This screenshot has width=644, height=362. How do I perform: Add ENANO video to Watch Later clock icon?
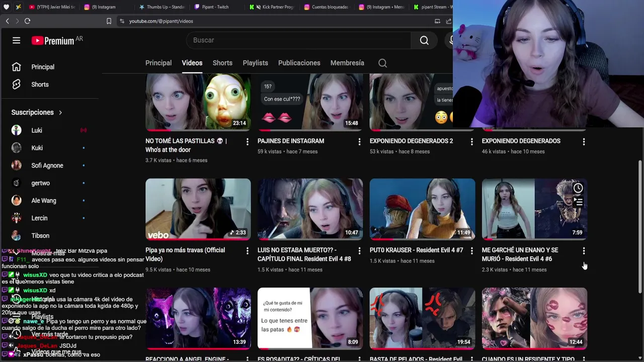[x=578, y=188]
